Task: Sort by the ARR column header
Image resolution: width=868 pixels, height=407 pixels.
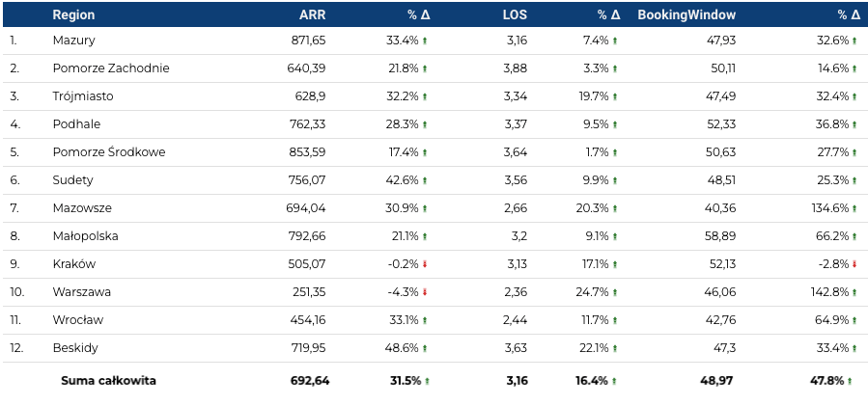Action: tap(312, 14)
